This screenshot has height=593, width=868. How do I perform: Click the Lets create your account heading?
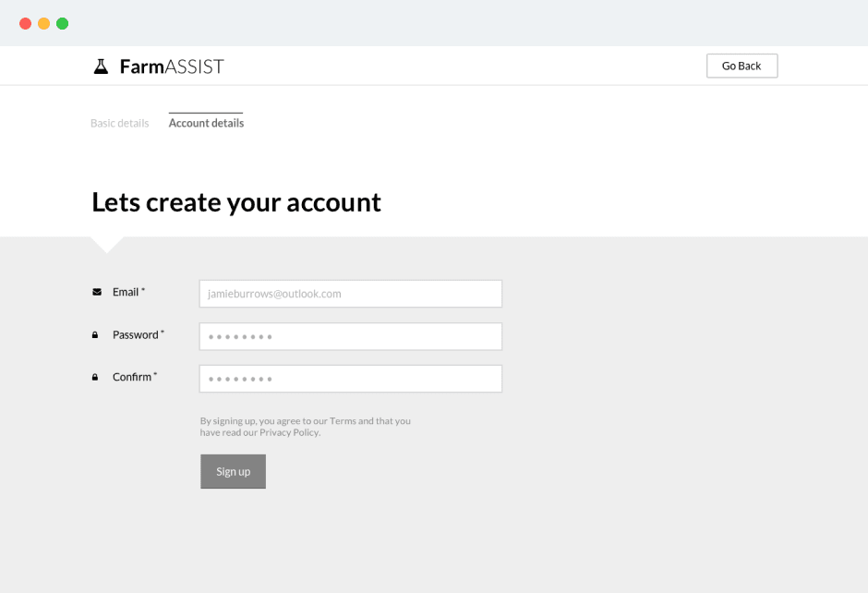(x=235, y=201)
